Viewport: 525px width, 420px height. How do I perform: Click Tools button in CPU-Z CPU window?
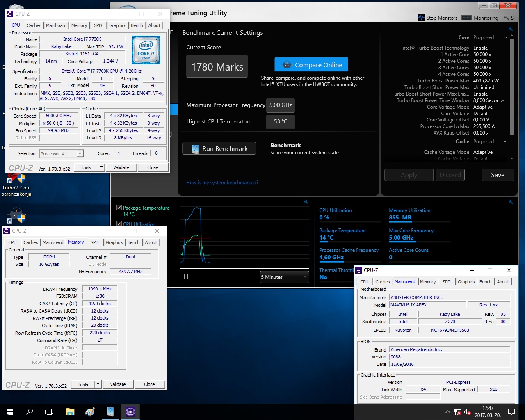click(86, 167)
